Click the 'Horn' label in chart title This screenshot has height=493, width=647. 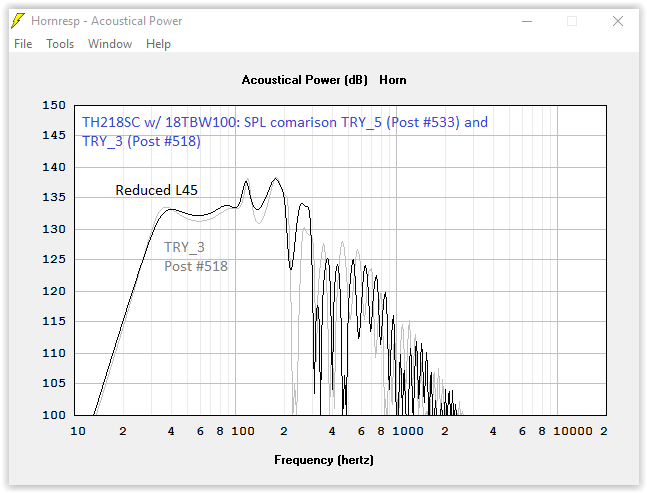click(393, 80)
